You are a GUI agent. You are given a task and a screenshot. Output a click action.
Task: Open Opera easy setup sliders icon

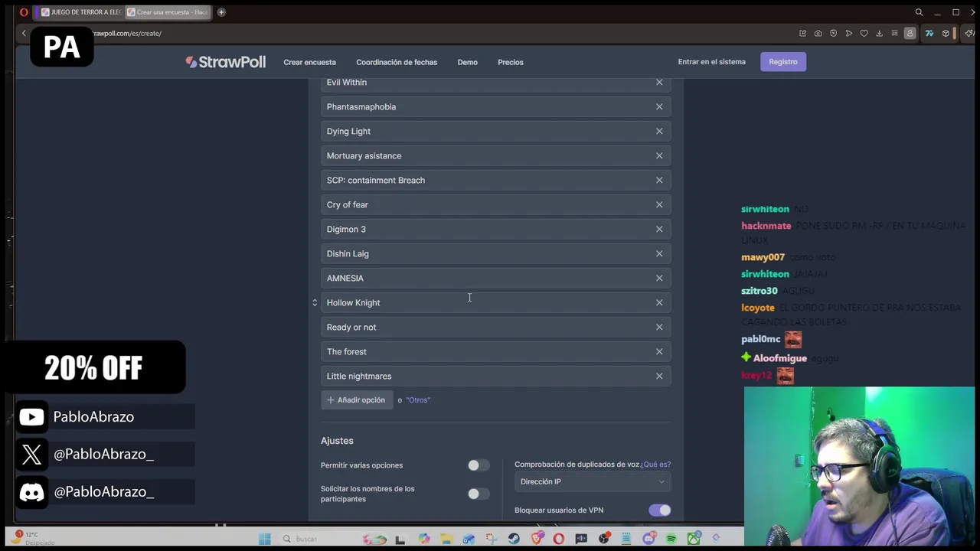894,33
